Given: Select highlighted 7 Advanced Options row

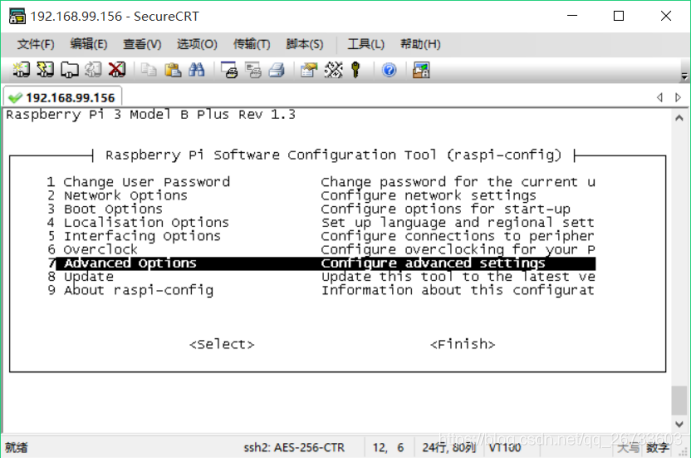Looking at the screenshot, I should click(x=321, y=263).
